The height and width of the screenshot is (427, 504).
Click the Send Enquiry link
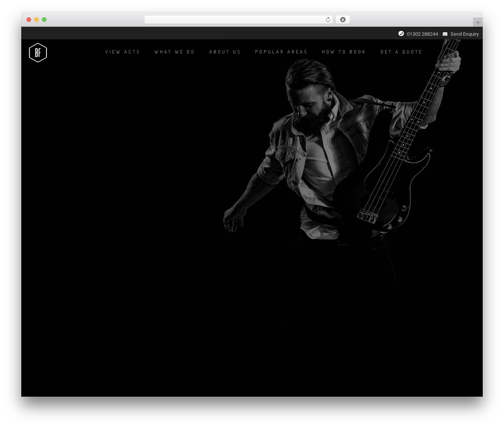coord(465,34)
